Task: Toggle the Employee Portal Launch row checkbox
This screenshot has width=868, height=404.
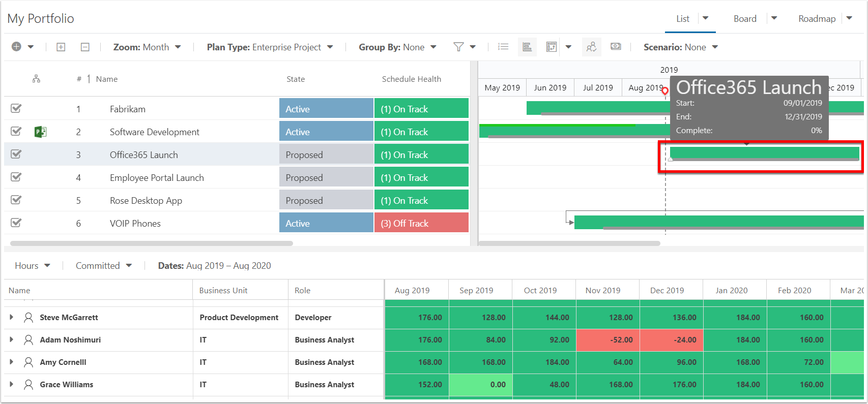Action: tap(16, 177)
